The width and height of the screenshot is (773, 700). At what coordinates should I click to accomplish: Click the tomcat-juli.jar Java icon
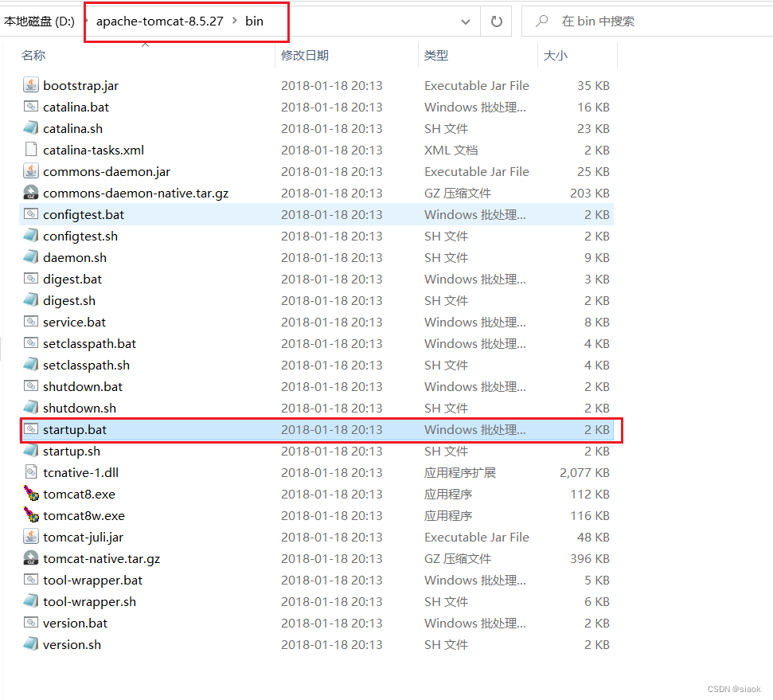tap(30, 537)
